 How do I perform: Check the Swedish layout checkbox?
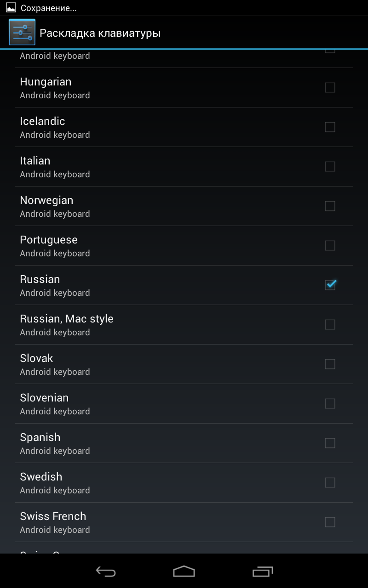pos(330,482)
